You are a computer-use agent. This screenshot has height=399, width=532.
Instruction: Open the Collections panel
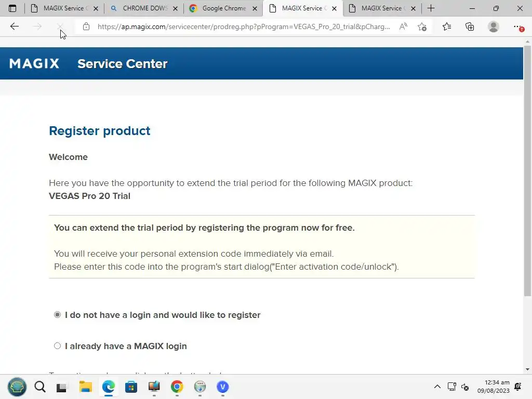pyautogui.click(x=470, y=26)
